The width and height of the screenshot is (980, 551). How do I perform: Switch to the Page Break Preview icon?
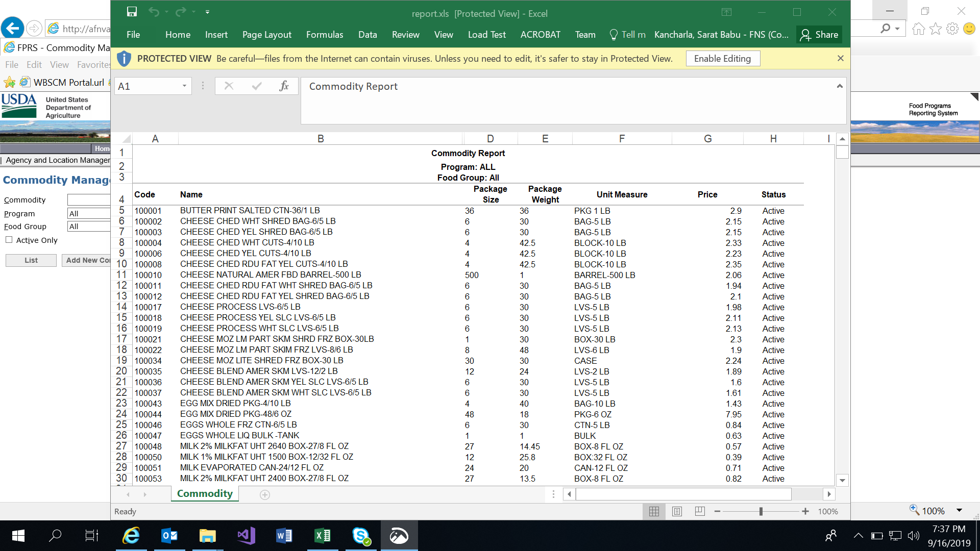coord(700,511)
